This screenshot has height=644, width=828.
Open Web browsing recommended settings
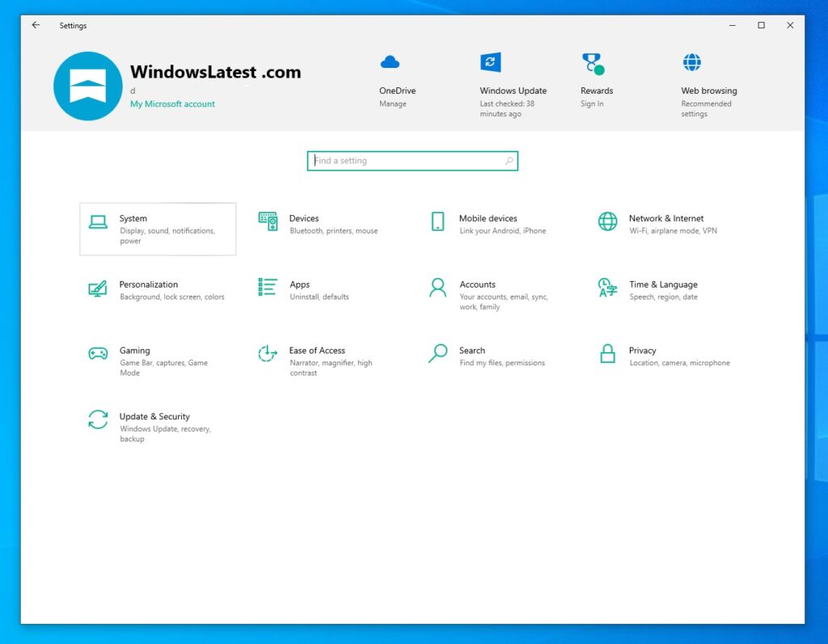(708, 79)
